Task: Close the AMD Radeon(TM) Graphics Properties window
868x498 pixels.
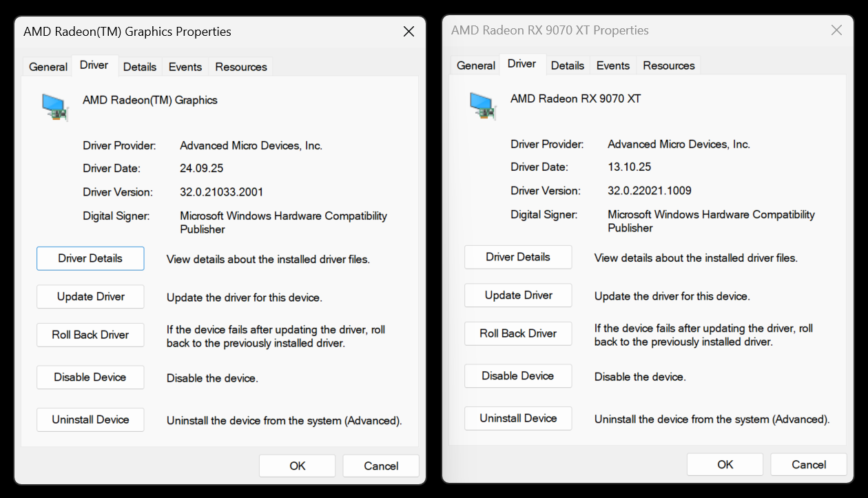Action: (x=409, y=32)
